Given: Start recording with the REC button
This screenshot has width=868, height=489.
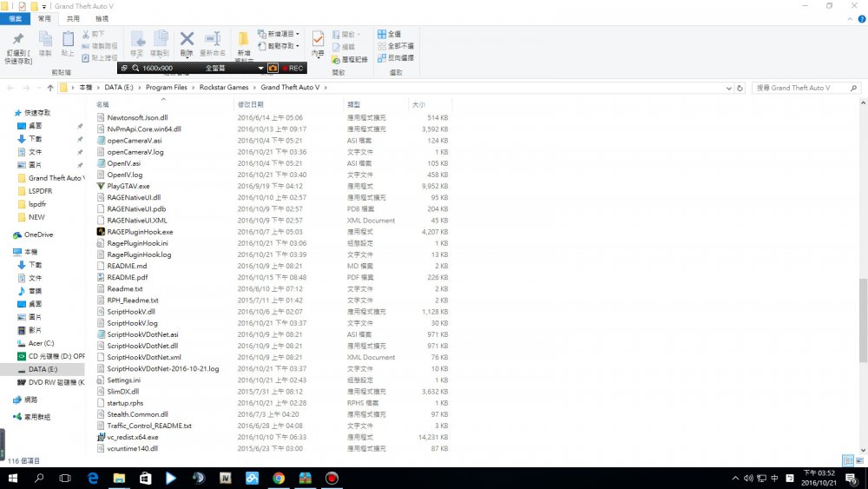Looking at the screenshot, I should tap(293, 68).
